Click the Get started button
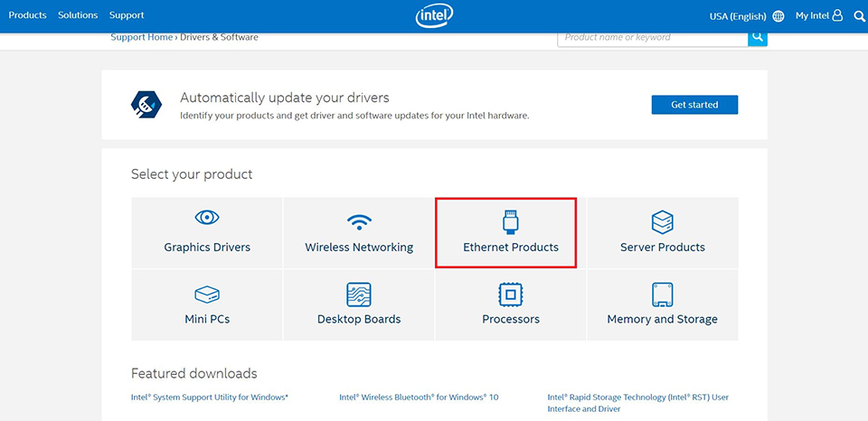868x421 pixels. tap(694, 105)
